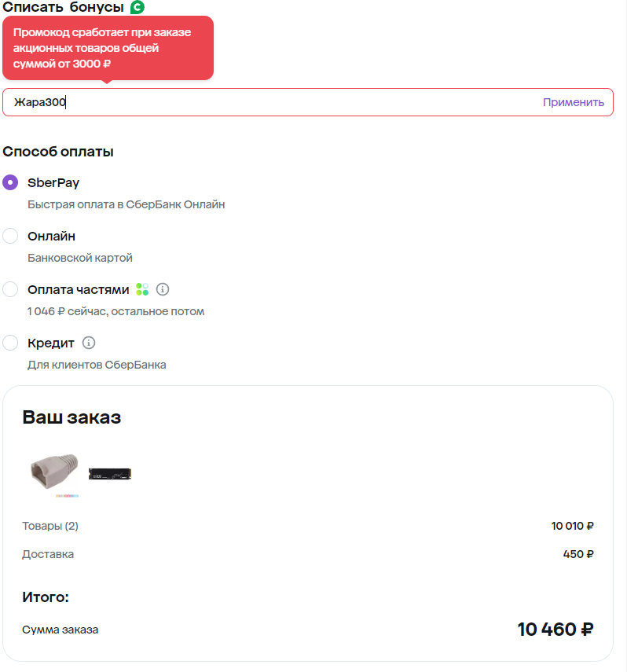Screen dimensions: 627x672
Task: Click the info icon beside "Оплата частями"
Action: point(163,289)
